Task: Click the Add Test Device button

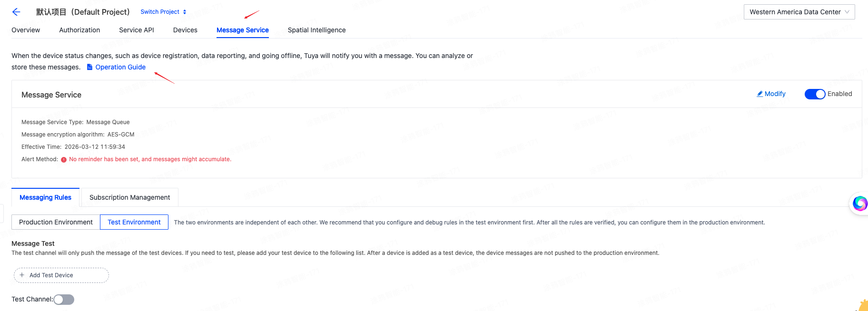Action: coord(61,275)
